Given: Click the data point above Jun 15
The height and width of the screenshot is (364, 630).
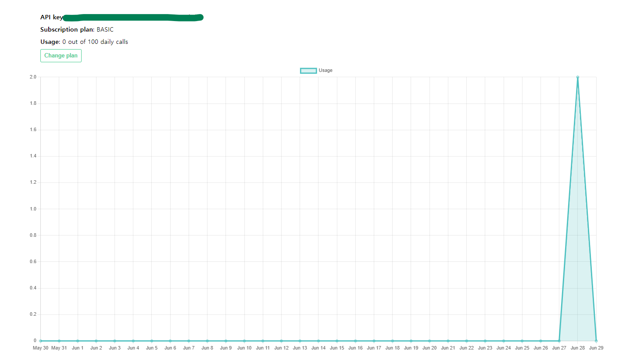Looking at the screenshot, I should click(337, 341).
